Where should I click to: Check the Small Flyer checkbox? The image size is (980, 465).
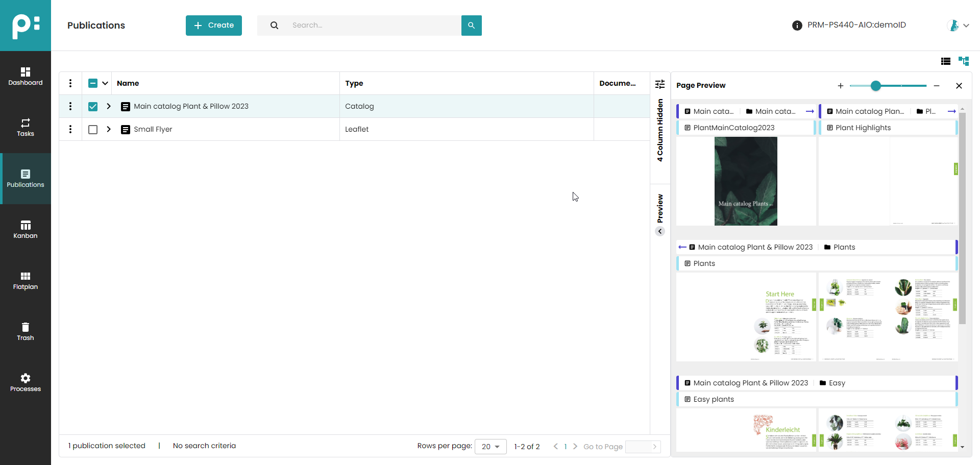(x=93, y=130)
